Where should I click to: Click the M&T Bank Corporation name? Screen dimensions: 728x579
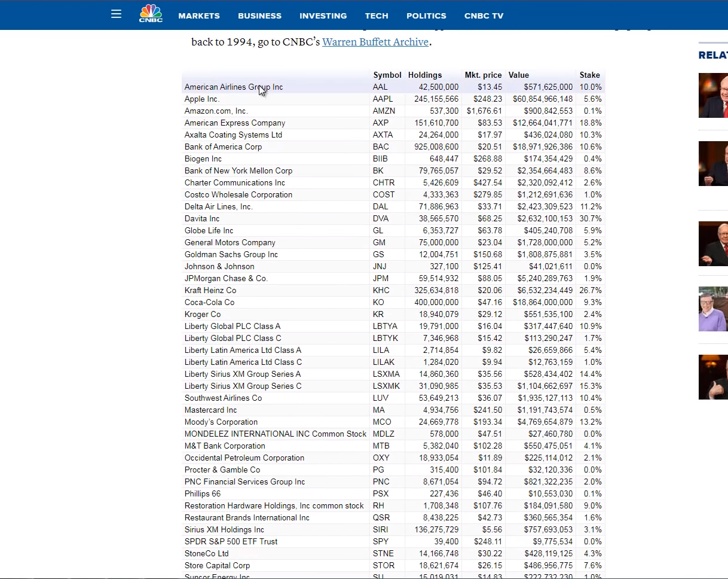pyautogui.click(x=225, y=446)
